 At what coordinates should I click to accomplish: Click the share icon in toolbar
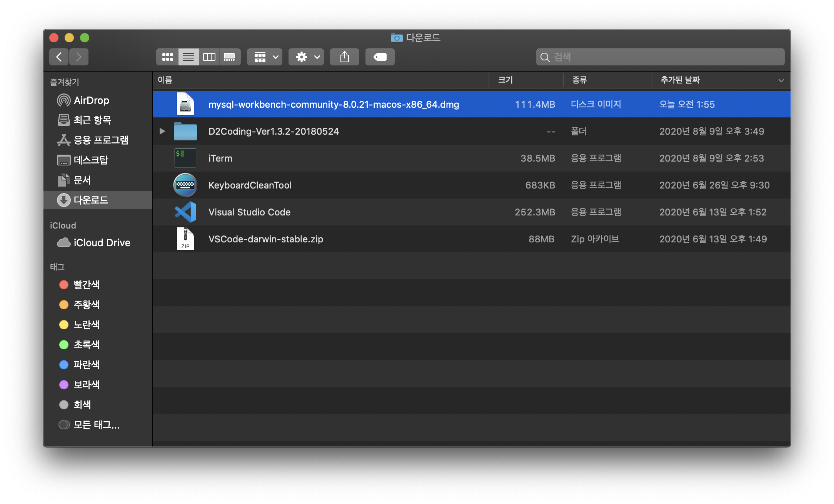344,57
